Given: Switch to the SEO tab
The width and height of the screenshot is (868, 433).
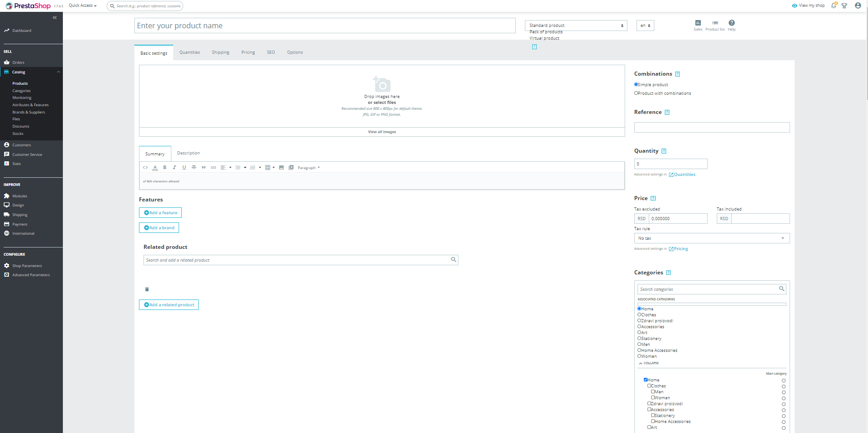Looking at the screenshot, I should pos(271,52).
